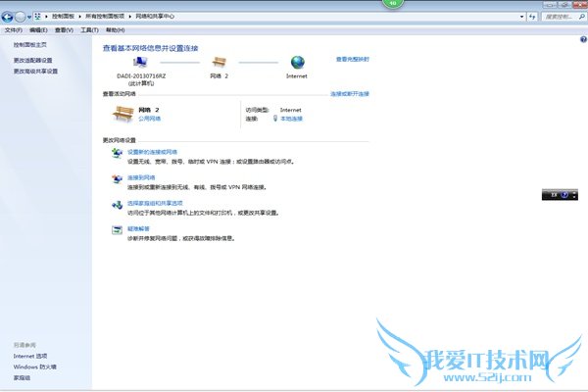The image size is (588, 392).
Task: Open 更改适配器设置 in the sidebar
Action: pos(32,60)
